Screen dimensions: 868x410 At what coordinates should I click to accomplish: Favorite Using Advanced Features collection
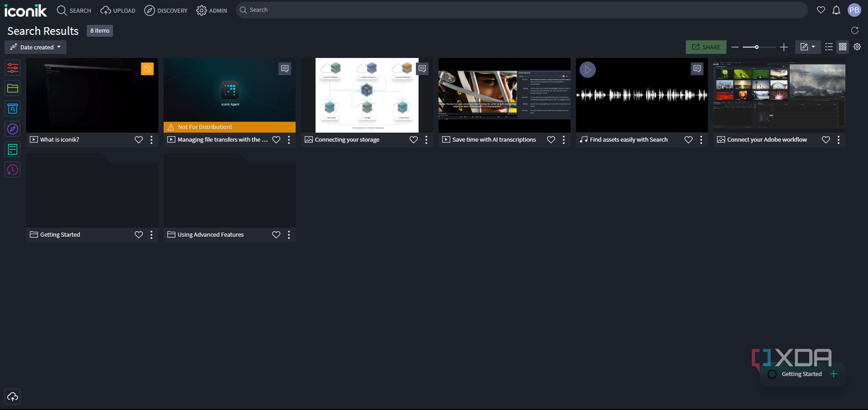pos(276,235)
